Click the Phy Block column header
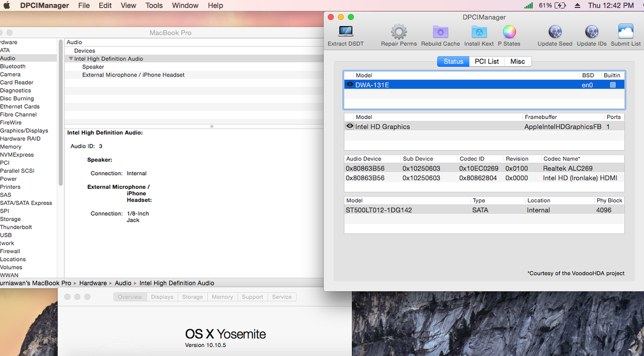644x356 pixels. [609, 200]
